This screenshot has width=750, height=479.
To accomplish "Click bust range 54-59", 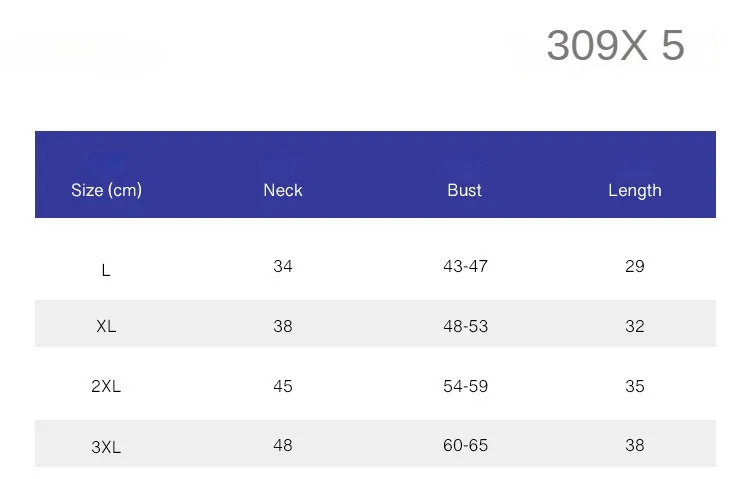I will [465, 386].
